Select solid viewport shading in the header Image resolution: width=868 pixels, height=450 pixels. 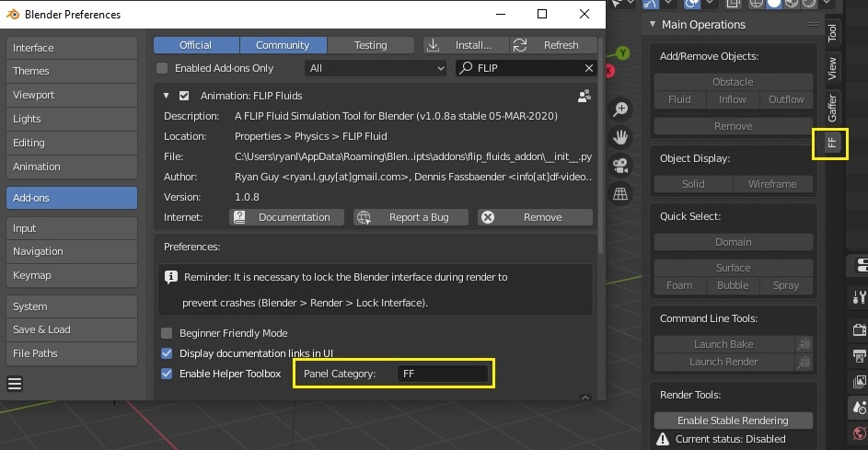pos(774,4)
